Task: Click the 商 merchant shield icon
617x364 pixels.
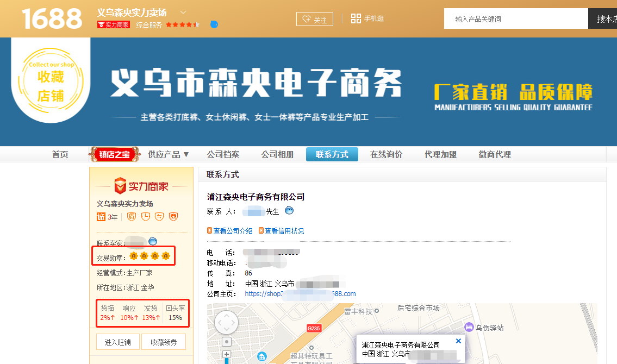Action: [173, 217]
